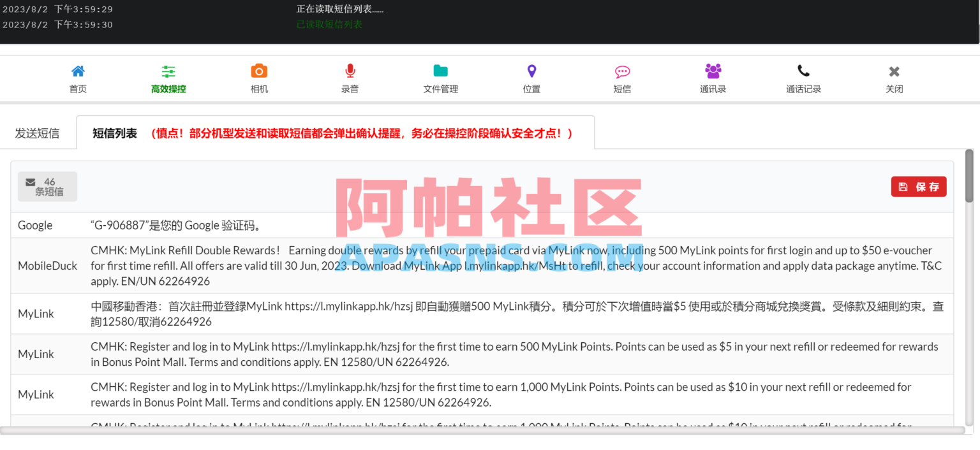
Task: Click the 46条短信 message count badge
Action: tap(47, 186)
